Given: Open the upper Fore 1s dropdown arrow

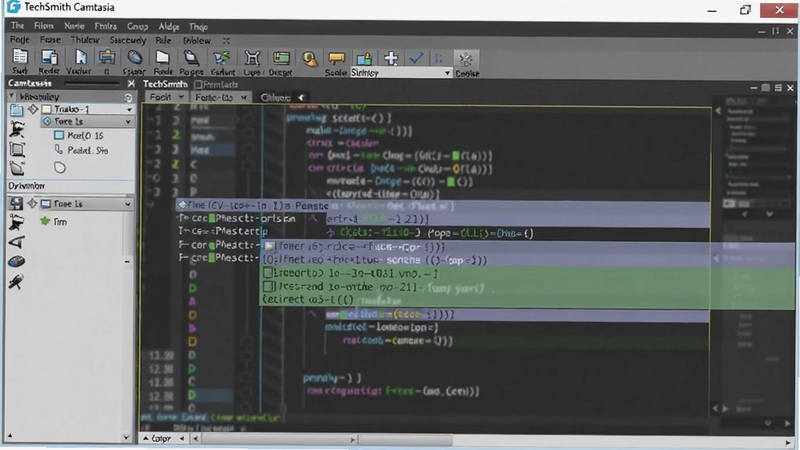Looking at the screenshot, I should 128,121.
